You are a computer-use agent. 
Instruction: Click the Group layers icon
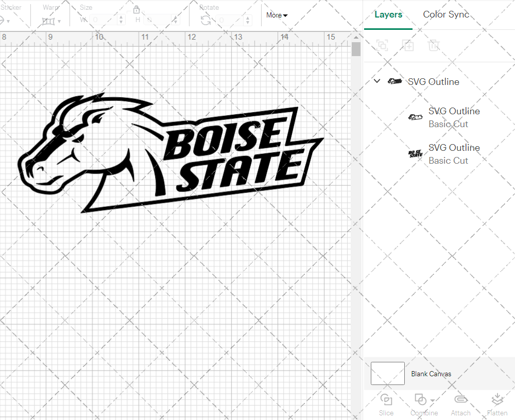(383, 45)
